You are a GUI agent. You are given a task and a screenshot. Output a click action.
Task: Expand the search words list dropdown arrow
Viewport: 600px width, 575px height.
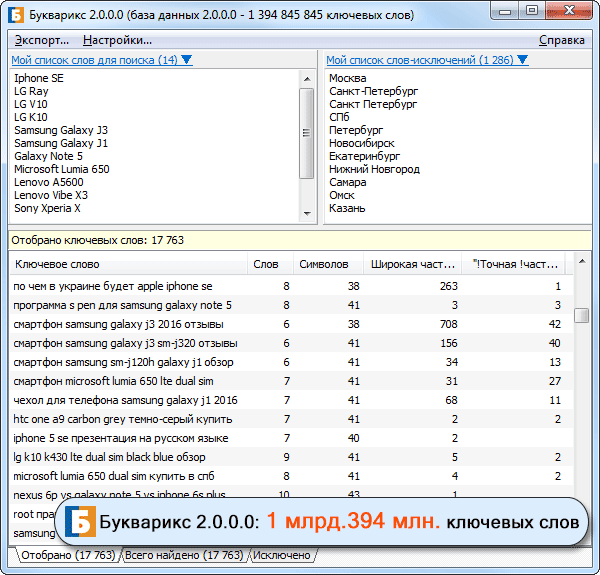point(187,60)
